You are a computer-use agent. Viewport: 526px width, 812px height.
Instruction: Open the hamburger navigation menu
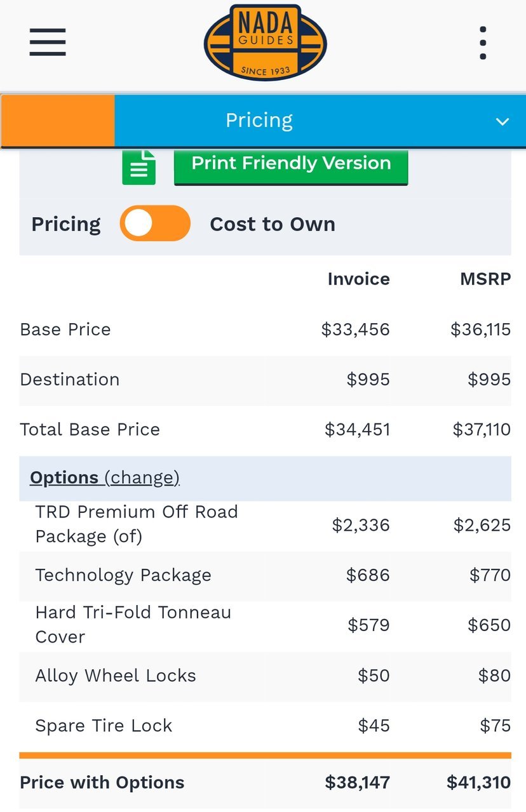coord(48,42)
